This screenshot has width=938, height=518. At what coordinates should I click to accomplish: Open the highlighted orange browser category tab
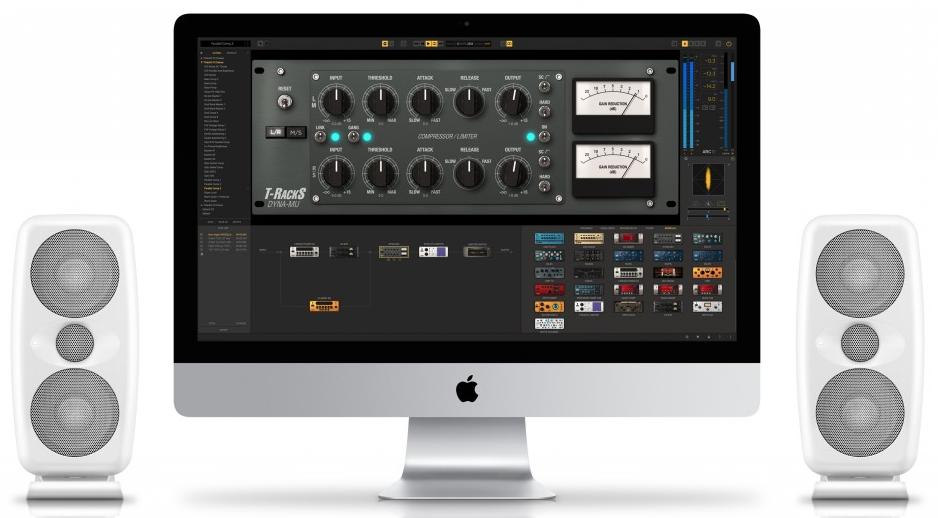(669, 228)
